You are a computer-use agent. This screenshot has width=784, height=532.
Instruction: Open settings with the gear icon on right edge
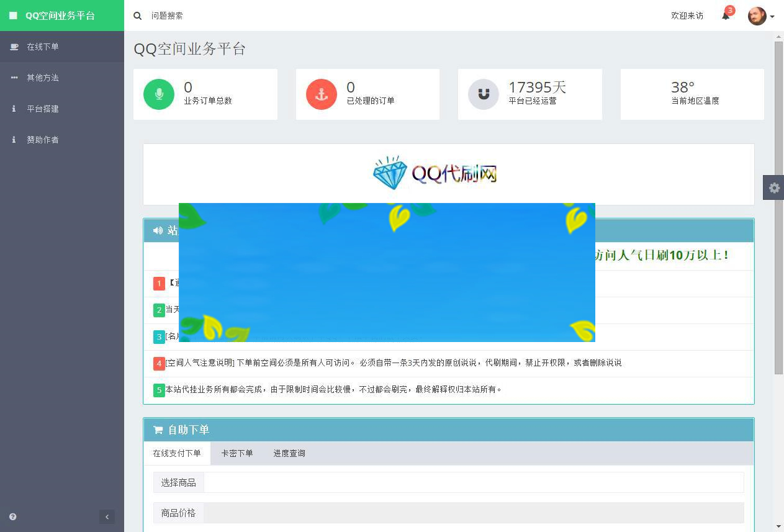click(773, 187)
